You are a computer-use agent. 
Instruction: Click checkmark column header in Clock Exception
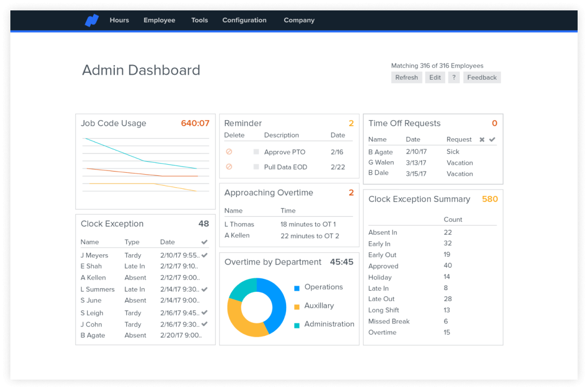tap(204, 242)
